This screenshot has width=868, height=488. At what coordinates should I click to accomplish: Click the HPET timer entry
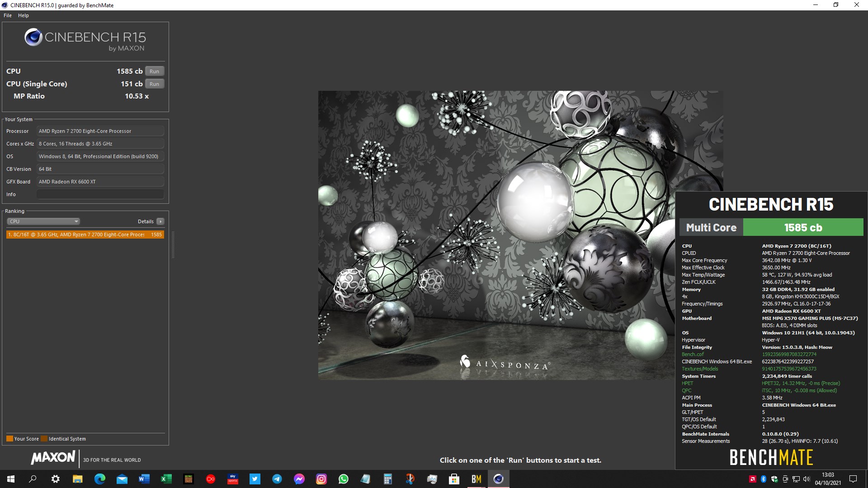coord(687,383)
